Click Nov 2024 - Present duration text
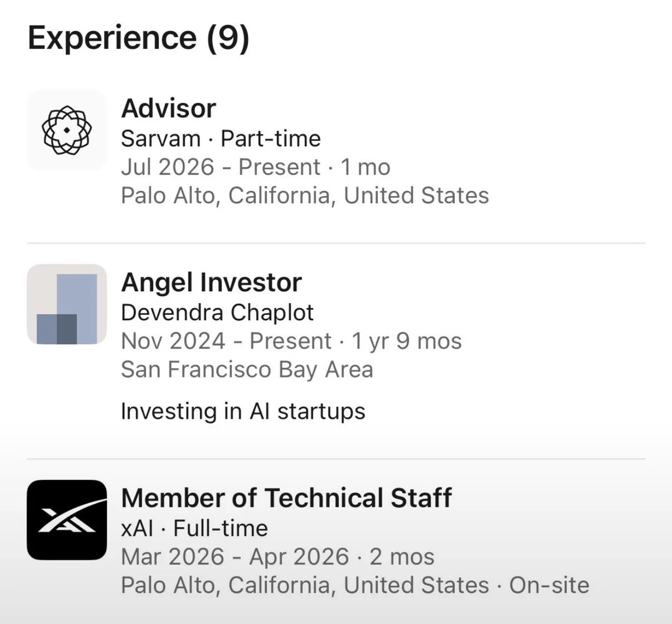672x624 pixels. (x=226, y=341)
